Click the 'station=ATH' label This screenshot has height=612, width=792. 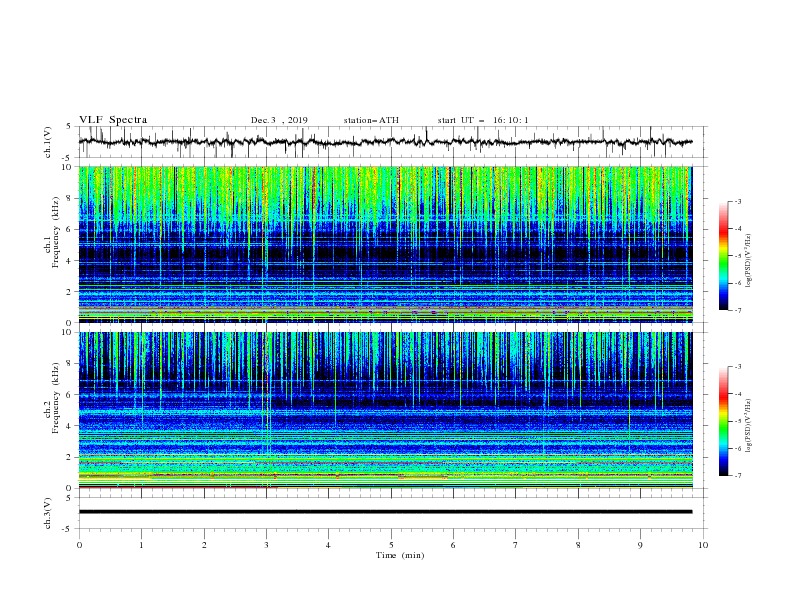371,120
